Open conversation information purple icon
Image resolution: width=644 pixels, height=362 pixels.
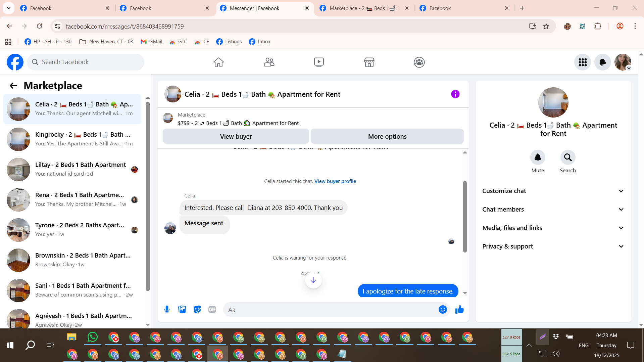[455, 94]
